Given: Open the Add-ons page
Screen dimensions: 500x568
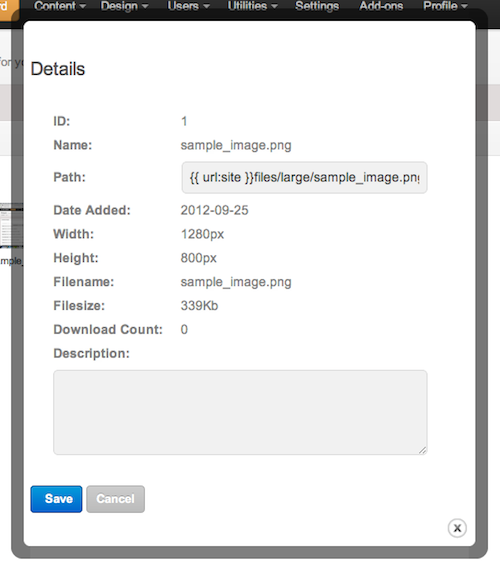Looking at the screenshot, I should pos(381,6).
